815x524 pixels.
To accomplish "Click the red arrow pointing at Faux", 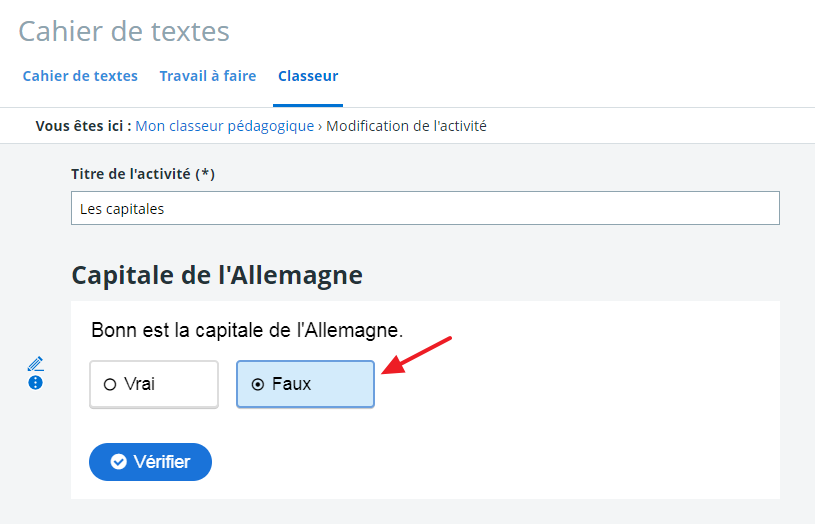I will coord(418,354).
